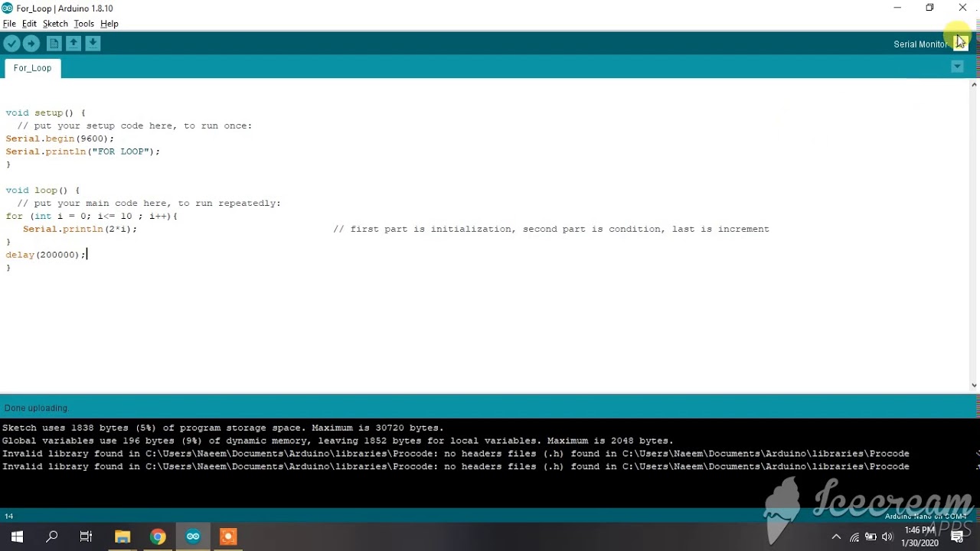Open the Wi-Fi network tray icon
Image resolution: width=980 pixels, height=551 pixels.
(854, 537)
